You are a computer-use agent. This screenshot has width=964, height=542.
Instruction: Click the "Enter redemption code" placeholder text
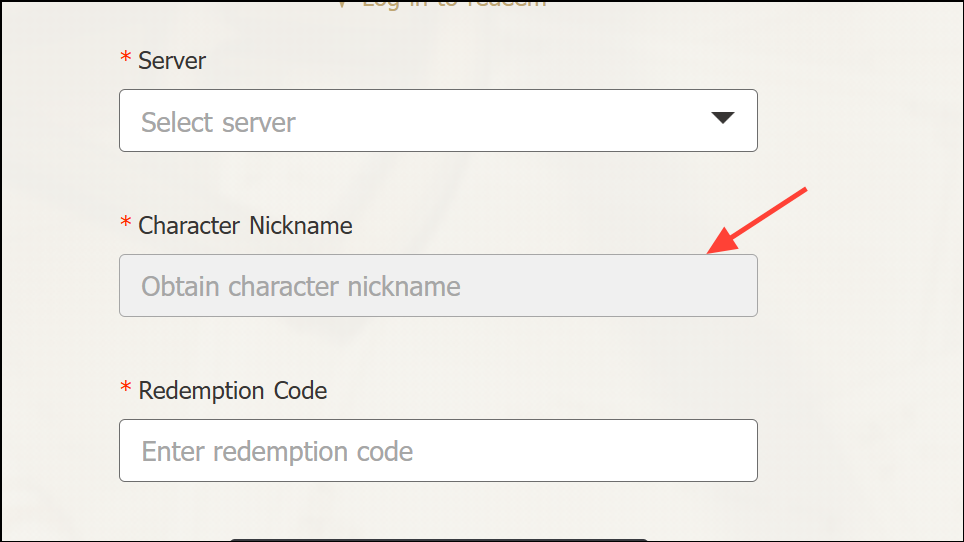(277, 451)
